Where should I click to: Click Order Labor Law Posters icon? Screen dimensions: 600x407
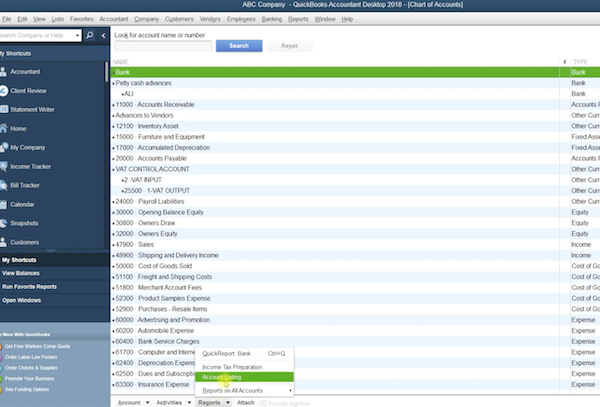click(1, 357)
